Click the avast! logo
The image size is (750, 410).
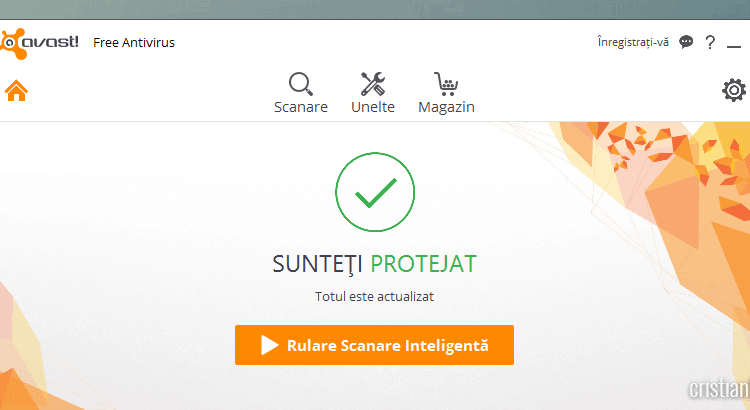click(x=40, y=42)
